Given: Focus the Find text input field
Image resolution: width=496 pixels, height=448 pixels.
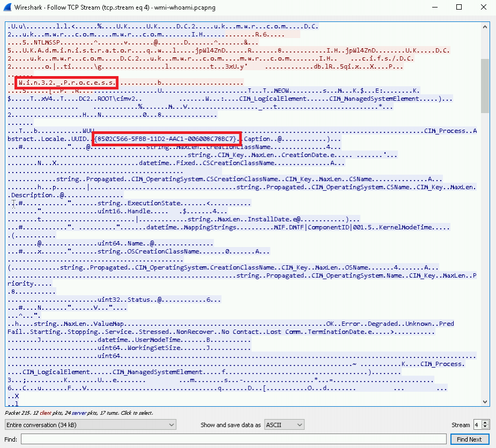Looking at the screenshot, I should 234,439.
